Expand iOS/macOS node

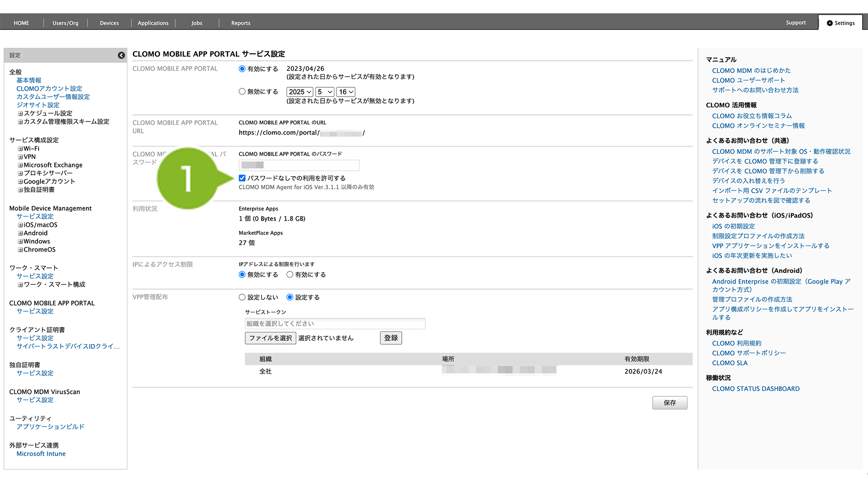point(21,225)
